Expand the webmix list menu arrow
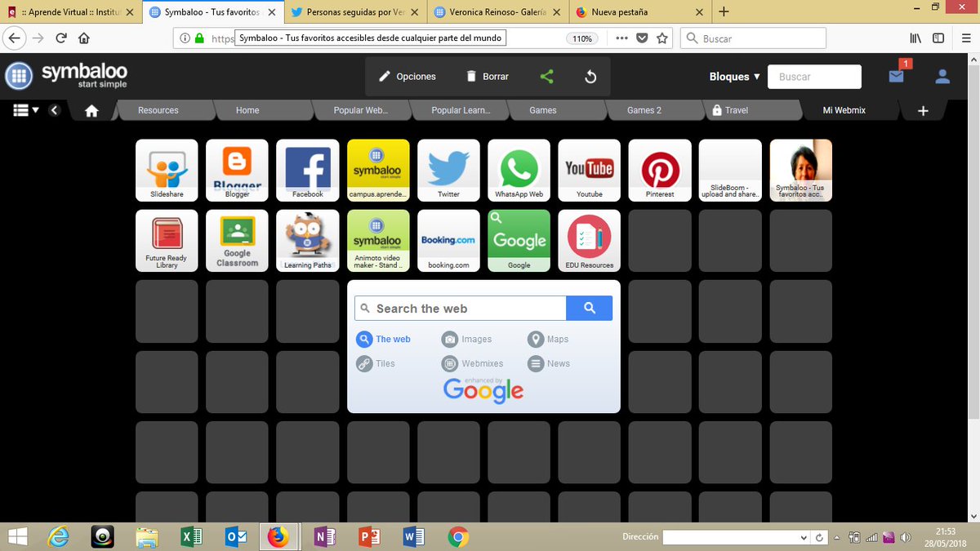 click(x=26, y=110)
